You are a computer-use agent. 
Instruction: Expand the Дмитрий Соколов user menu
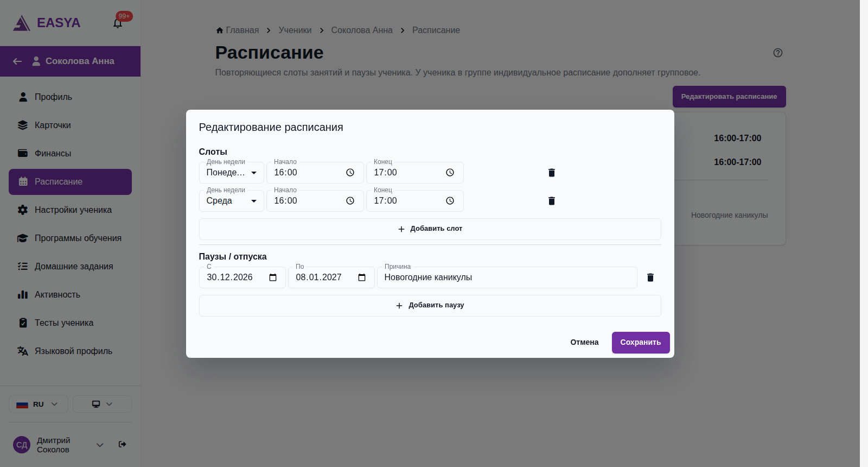pos(100,445)
